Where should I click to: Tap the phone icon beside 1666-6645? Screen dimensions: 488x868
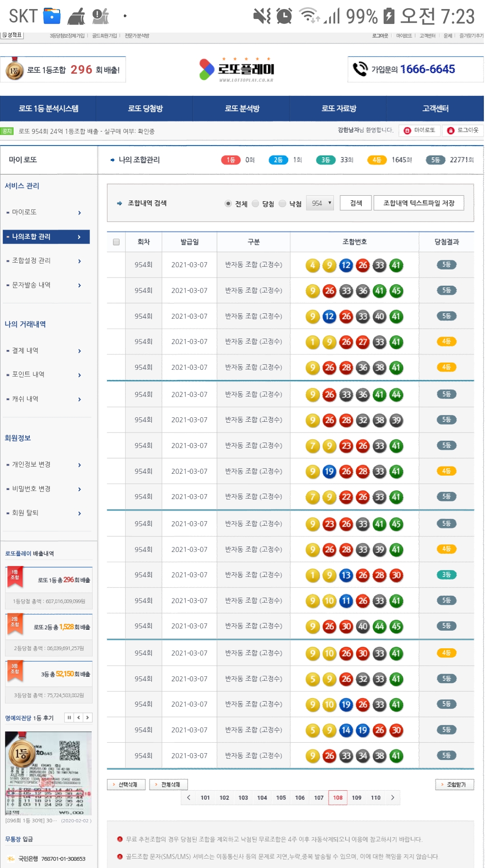(x=360, y=69)
